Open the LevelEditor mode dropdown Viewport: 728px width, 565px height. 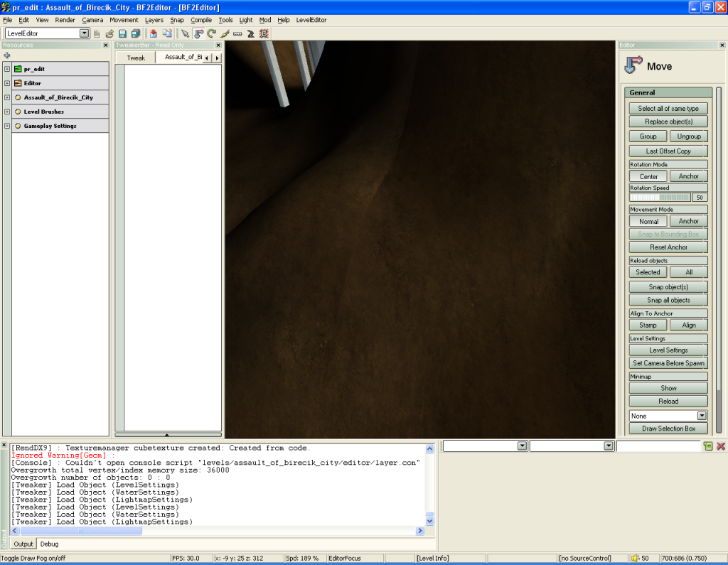85,33
